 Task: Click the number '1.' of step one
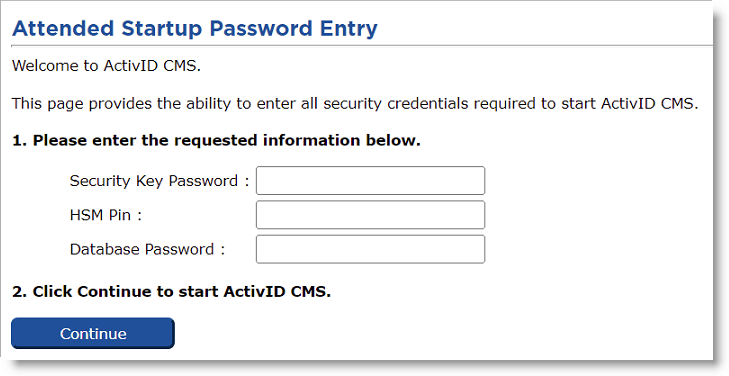[20, 140]
